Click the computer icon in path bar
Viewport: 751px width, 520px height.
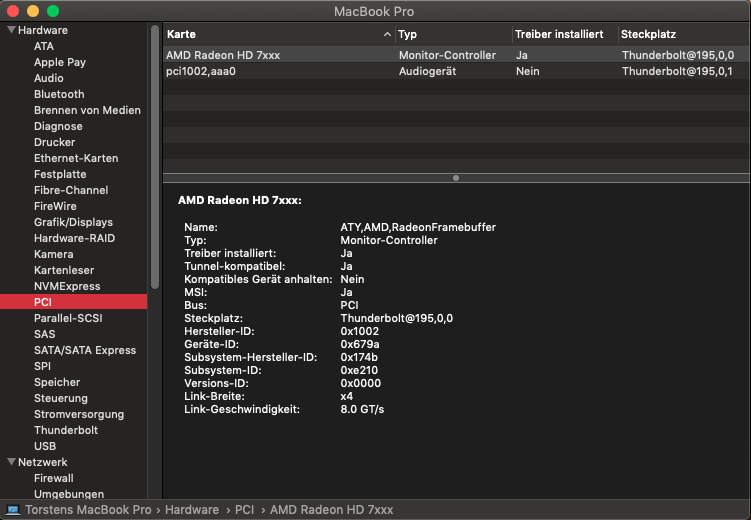click(x=13, y=510)
